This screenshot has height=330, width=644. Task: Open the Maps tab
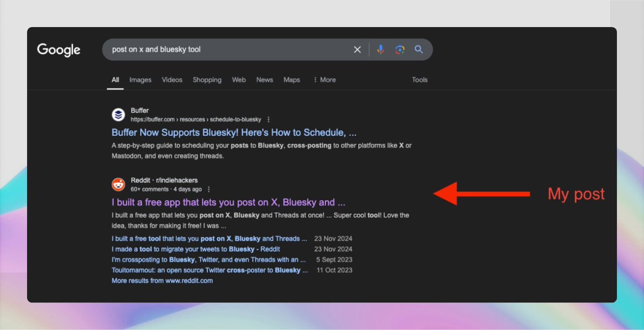(291, 80)
